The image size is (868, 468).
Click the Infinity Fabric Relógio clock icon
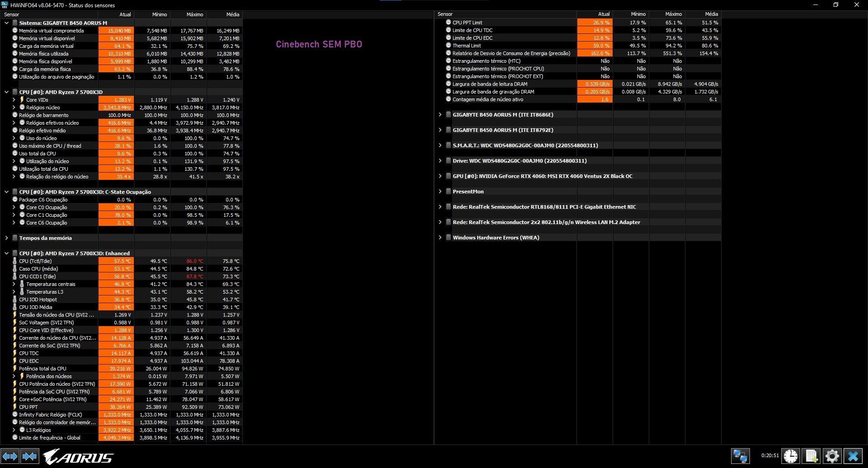tap(15, 415)
